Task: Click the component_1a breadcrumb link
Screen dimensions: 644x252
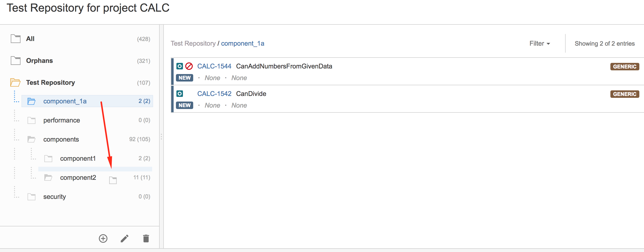Action: click(x=242, y=43)
